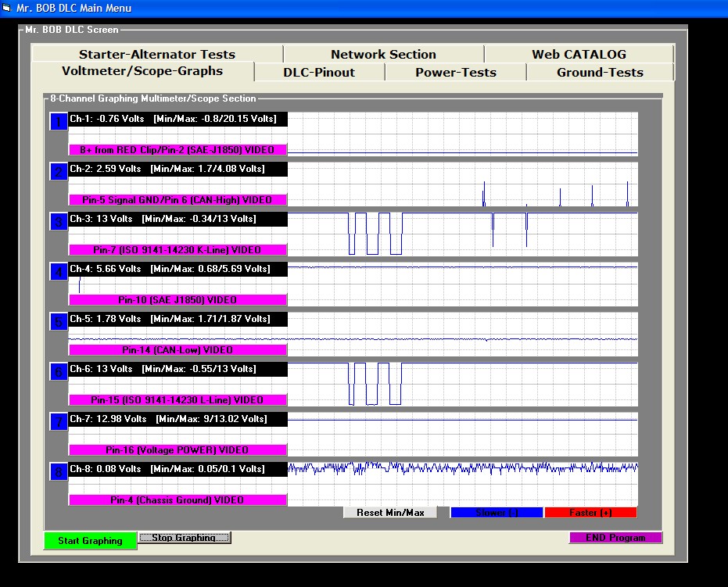Switch to the Network Section tab
Image resolution: width=728 pixels, height=587 pixels.
[383, 54]
